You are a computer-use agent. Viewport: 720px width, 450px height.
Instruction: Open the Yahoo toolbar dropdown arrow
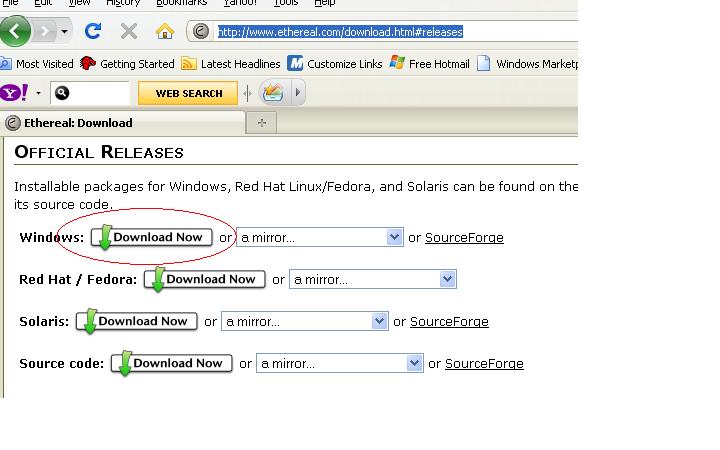39,93
